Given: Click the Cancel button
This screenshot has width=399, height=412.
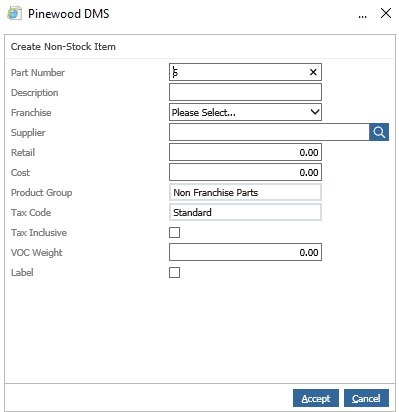Looking at the screenshot, I should [366, 398].
